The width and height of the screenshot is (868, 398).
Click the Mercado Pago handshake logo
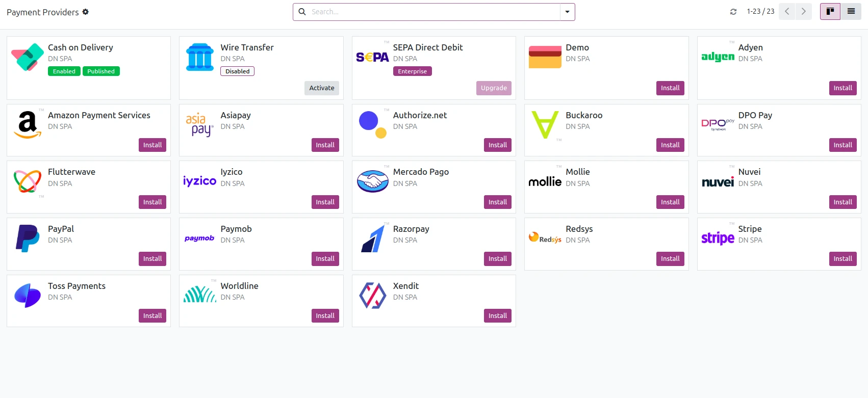point(373,181)
